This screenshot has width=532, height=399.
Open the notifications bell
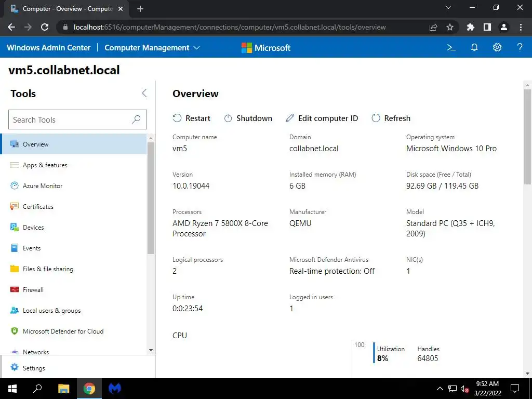474,47
